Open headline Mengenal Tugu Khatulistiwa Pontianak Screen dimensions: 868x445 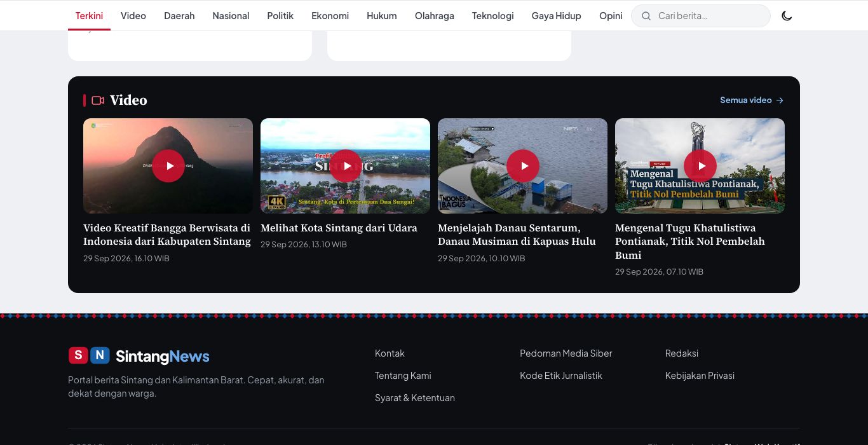click(690, 242)
